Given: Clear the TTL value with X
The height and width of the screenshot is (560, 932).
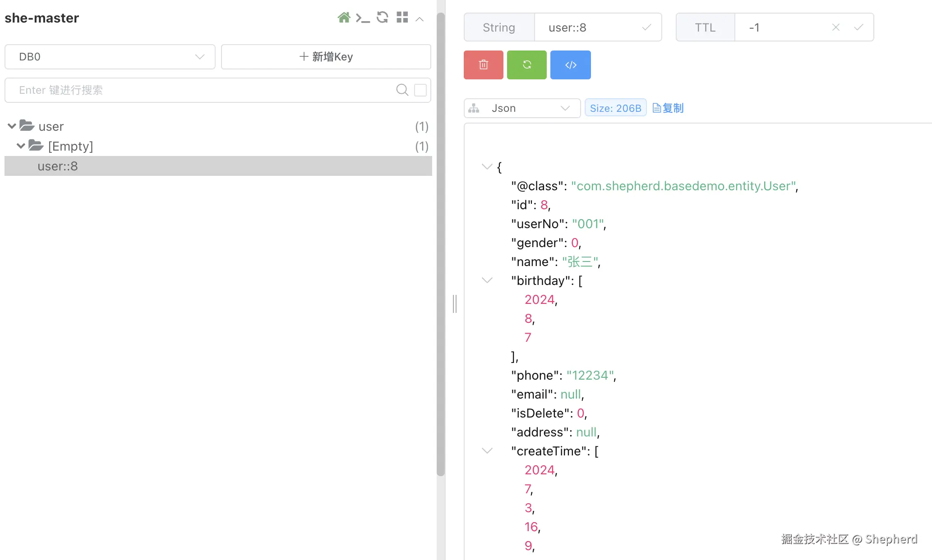Looking at the screenshot, I should 835,28.
